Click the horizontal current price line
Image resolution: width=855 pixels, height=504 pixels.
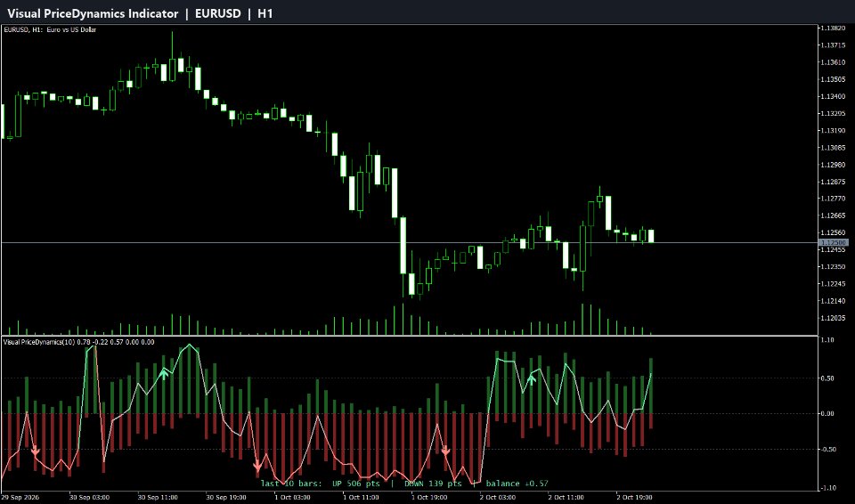click(x=409, y=242)
